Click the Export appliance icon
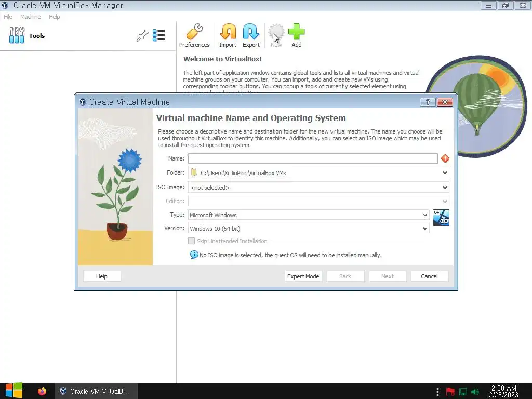The width and height of the screenshot is (532, 399). [251, 32]
